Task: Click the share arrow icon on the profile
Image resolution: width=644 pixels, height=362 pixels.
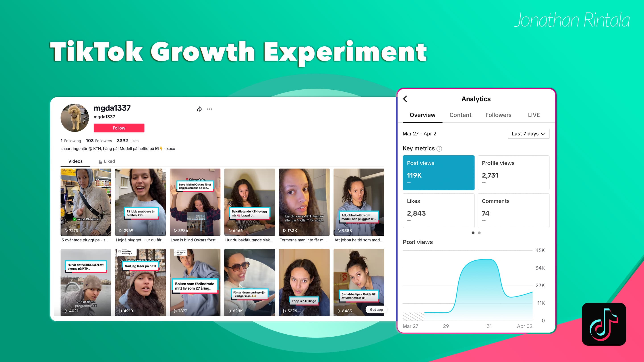Action: 199,109
